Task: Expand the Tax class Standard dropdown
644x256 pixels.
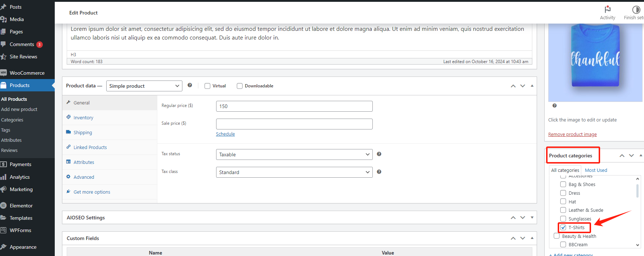Action: pyautogui.click(x=294, y=172)
